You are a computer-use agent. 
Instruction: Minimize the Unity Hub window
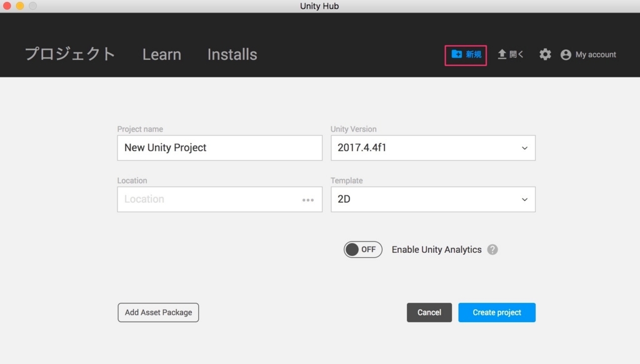pos(19,6)
